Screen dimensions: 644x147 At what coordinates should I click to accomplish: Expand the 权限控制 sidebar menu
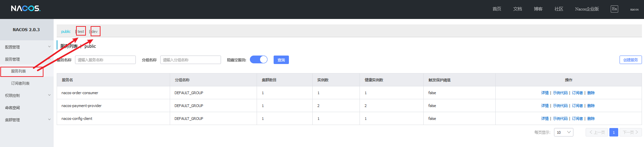(x=26, y=96)
